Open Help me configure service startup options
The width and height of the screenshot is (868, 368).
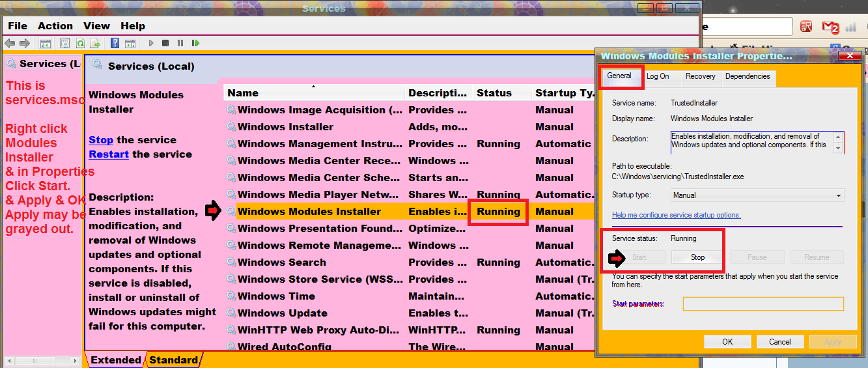click(676, 215)
